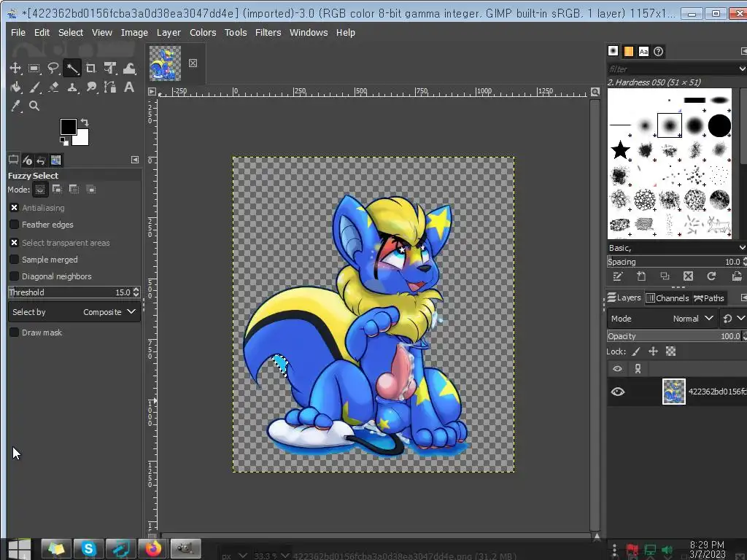Open the Undo History tab
The height and width of the screenshot is (560, 747).
(41, 160)
